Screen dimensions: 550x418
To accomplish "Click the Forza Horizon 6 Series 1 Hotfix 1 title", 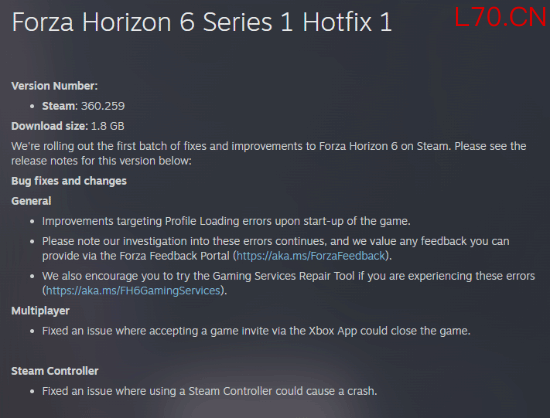I will point(202,22).
